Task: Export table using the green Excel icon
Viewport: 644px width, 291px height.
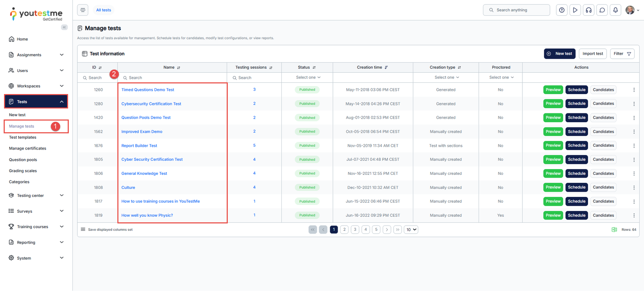Action: coord(614,230)
